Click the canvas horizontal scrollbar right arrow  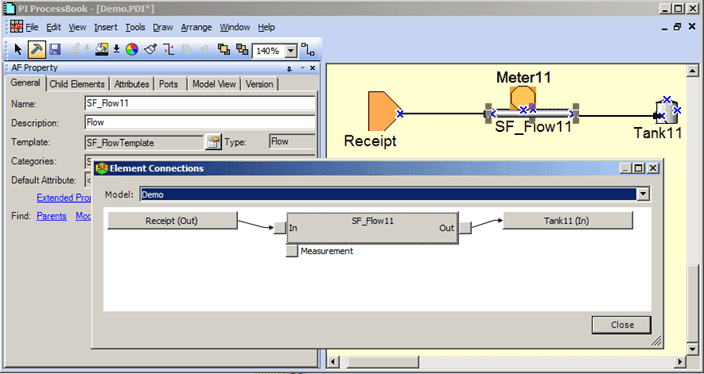680,361
